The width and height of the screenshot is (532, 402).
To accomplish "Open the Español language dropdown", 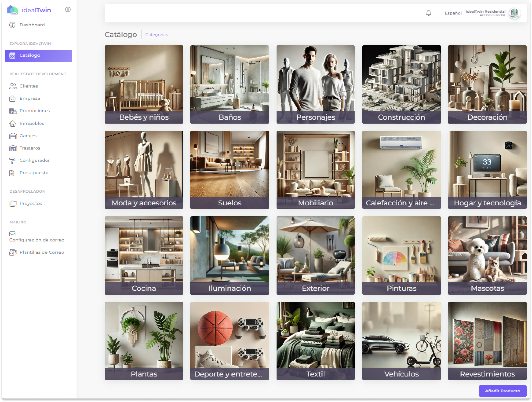I will pos(453,13).
